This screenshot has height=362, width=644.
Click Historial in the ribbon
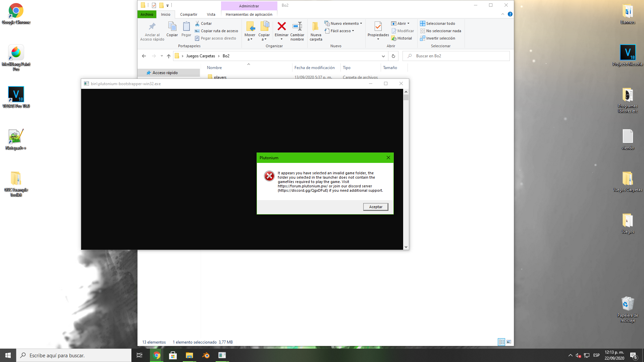point(401,38)
